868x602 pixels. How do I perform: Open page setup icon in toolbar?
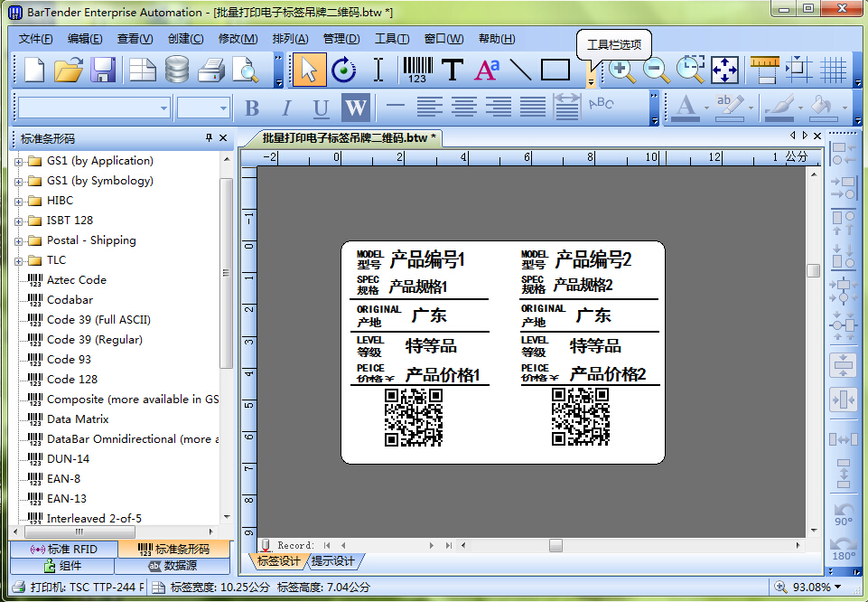143,71
